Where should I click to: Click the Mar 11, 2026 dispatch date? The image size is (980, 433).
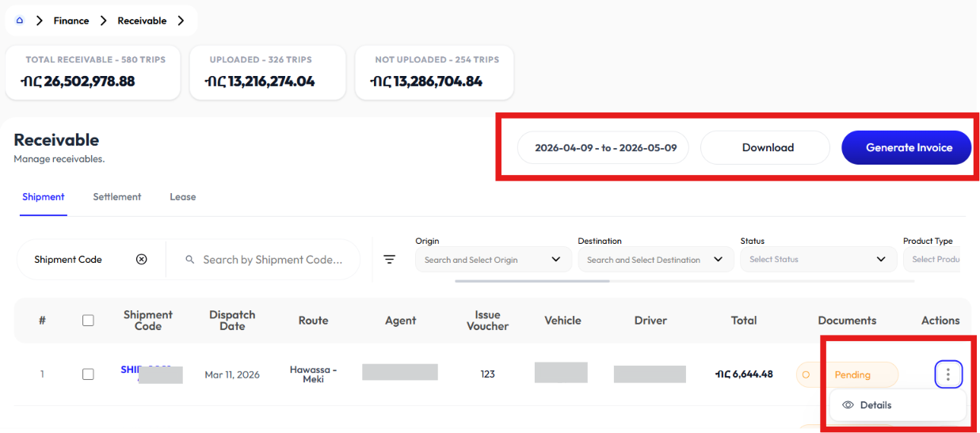(232, 374)
